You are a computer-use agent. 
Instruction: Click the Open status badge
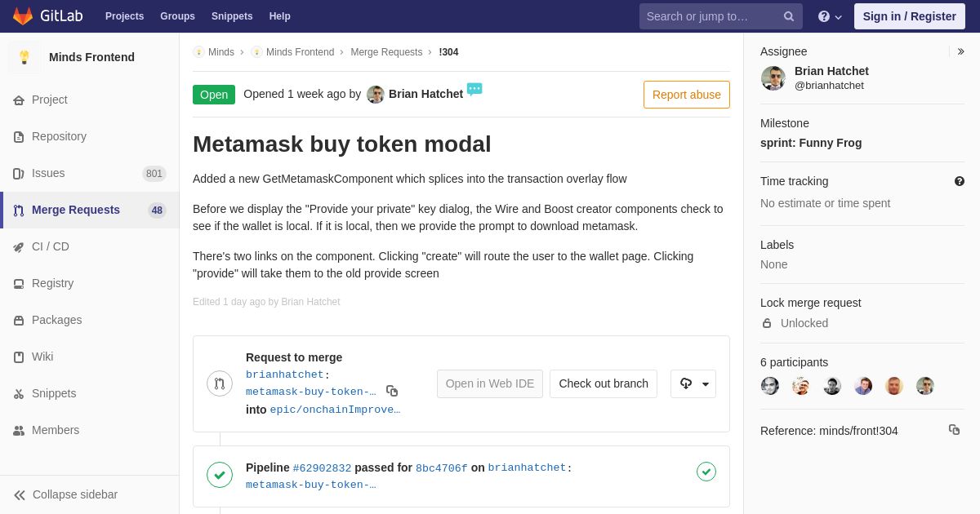coord(214,95)
